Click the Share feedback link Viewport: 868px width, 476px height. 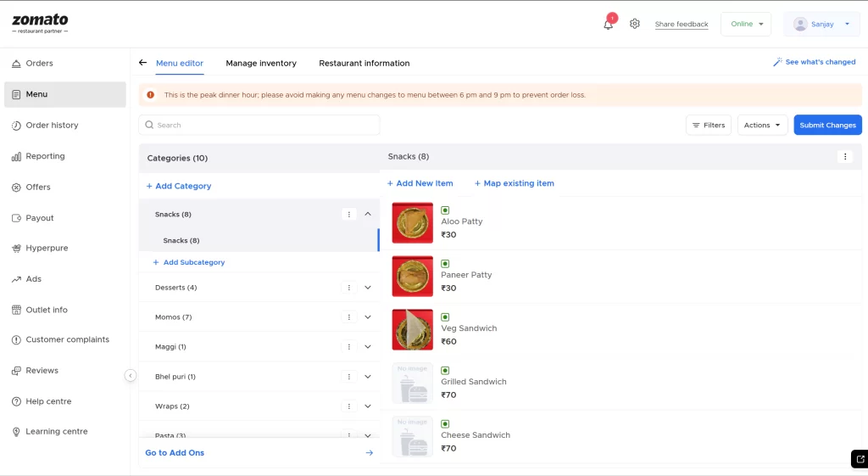[681, 25]
